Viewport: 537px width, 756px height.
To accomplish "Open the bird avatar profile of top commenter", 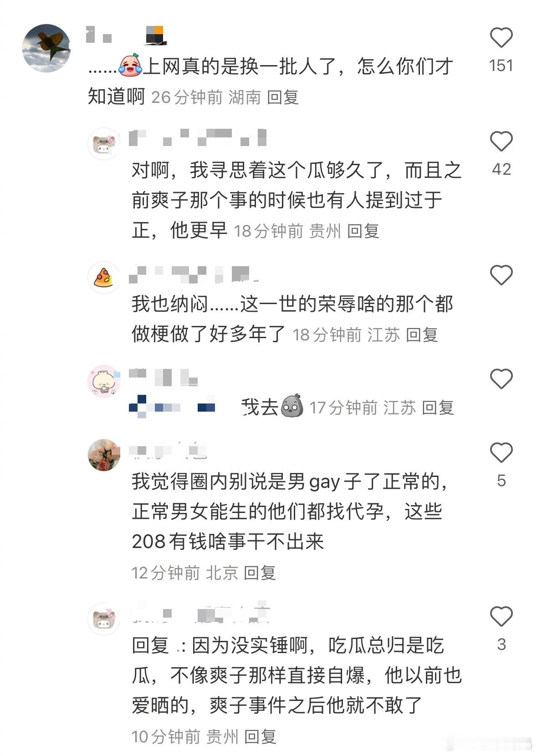I will (46, 48).
